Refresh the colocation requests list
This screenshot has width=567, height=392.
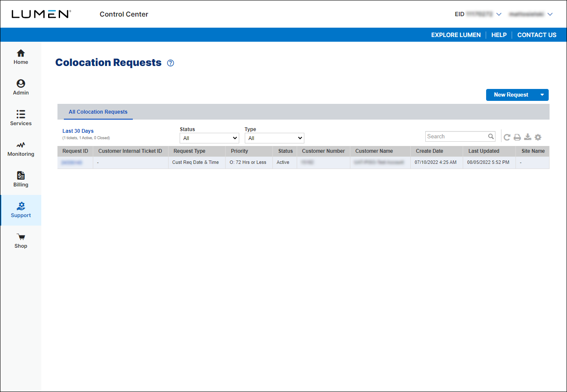pyautogui.click(x=507, y=137)
